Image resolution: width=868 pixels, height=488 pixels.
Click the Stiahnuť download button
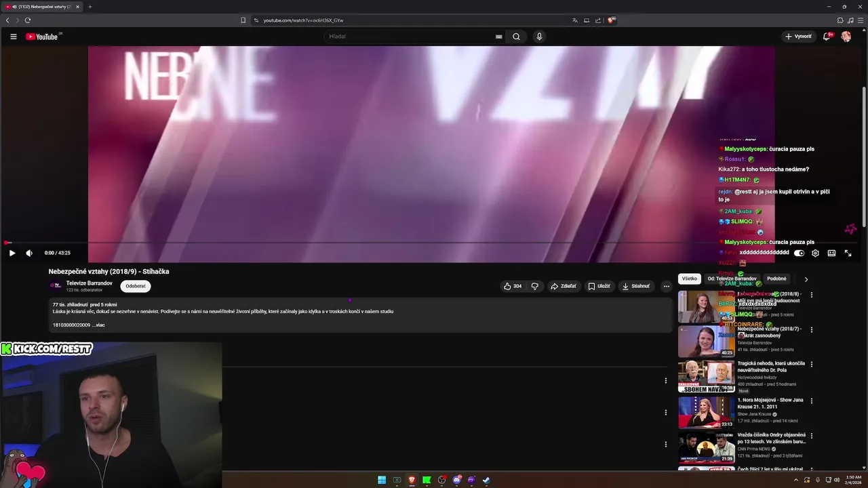(x=636, y=286)
